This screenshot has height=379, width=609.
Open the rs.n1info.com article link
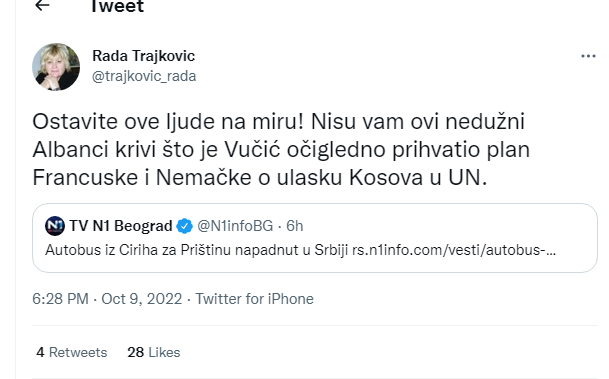tap(454, 250)
